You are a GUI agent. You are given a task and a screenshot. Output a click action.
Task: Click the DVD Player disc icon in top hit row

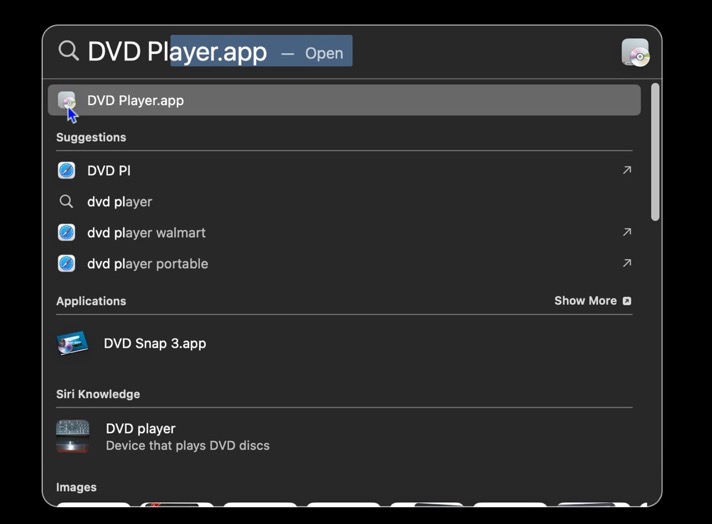(67, 100)
